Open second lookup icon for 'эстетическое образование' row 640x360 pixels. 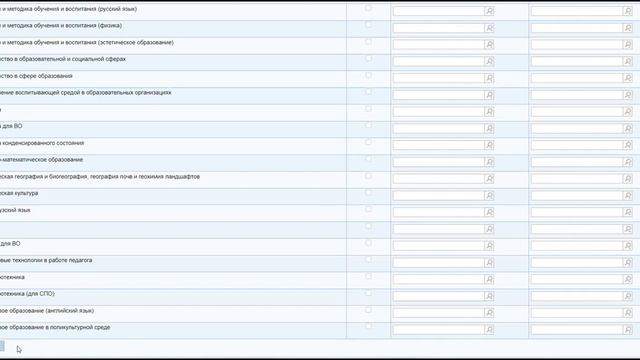627,44
